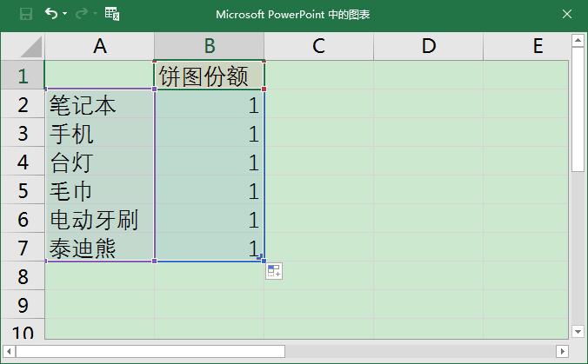Click the value 1 next to 台灯
Image resolution: width=588 pixels, height=364 pixels.
pyautogui.click(x=210, y=162)
